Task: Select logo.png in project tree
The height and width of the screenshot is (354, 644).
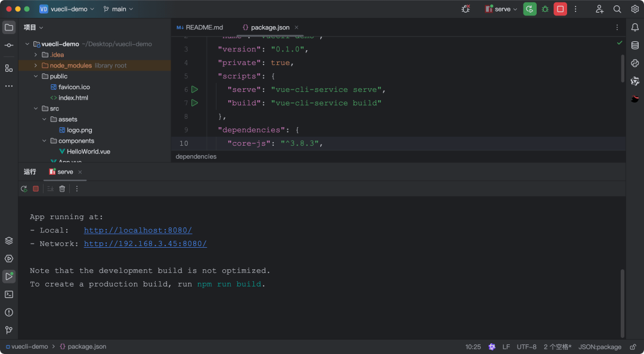Action: (x=76, y=130)
